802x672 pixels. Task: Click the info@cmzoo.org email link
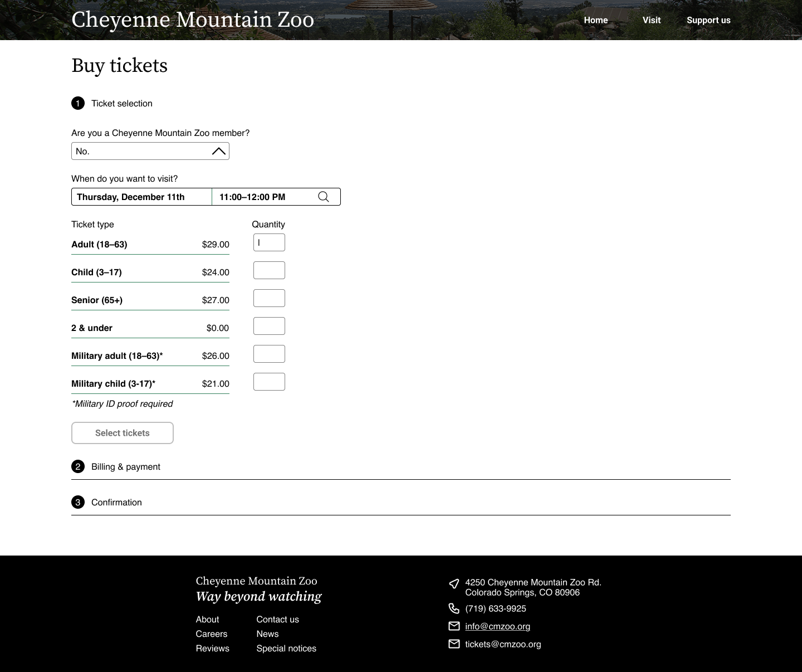click(498, 626)
